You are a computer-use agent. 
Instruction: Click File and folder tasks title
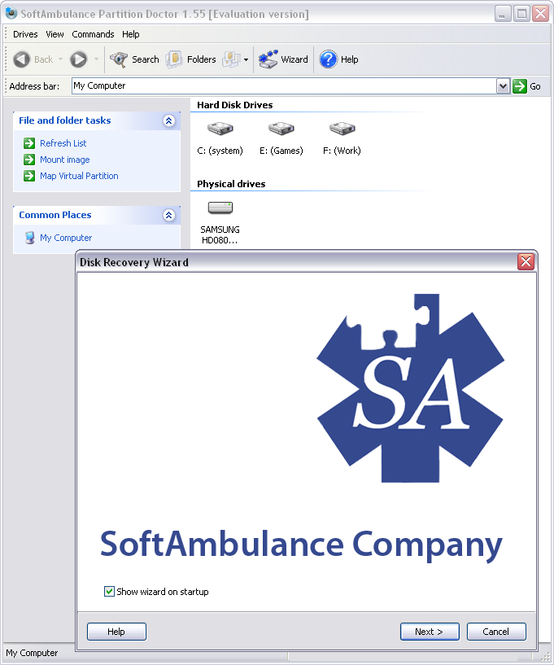[x=64, y=120]
